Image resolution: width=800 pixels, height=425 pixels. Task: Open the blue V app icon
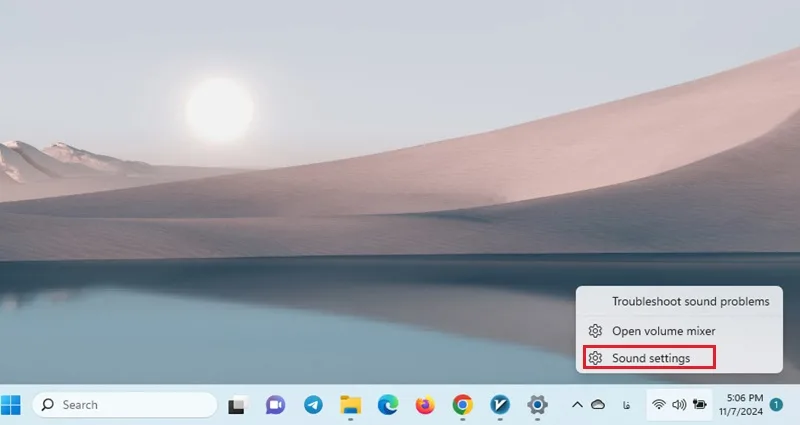500,405
